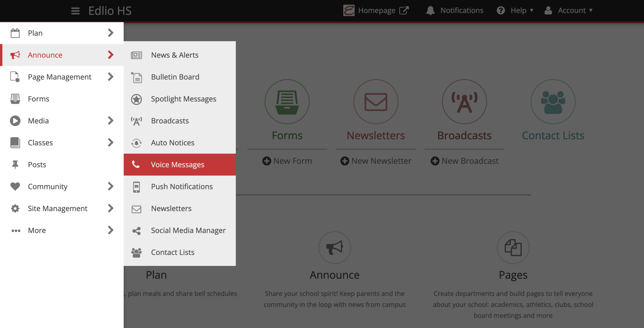Screen dimensions: 644x328
Task: Open the Forms dashboard title link
Action: tap(287, 135)
